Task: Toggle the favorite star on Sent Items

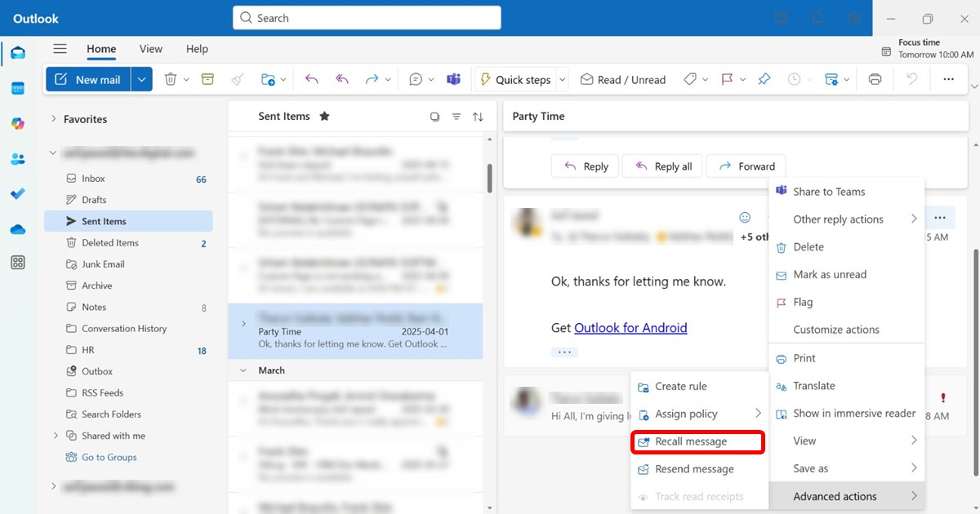Action: point(324,116)
